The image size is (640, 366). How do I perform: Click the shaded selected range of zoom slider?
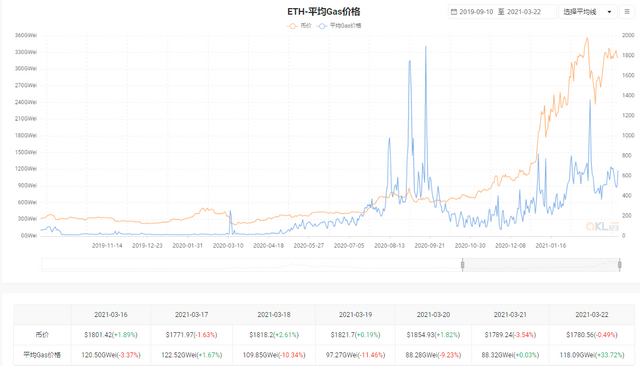point(541,265)
